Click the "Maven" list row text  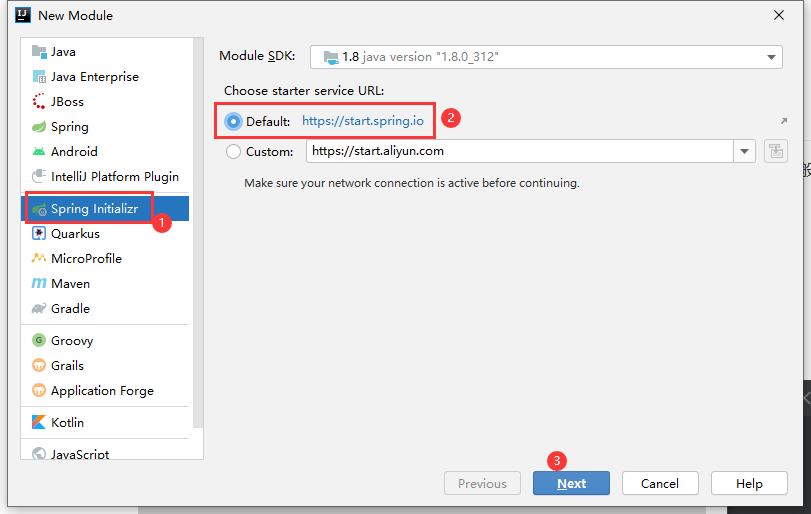(x=70, y=284)
